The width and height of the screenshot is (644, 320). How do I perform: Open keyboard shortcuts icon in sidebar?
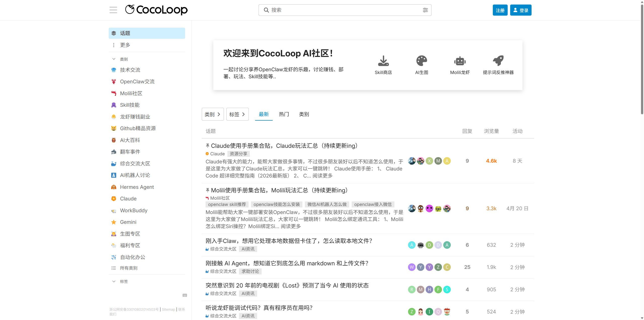(x=185, y=295)
